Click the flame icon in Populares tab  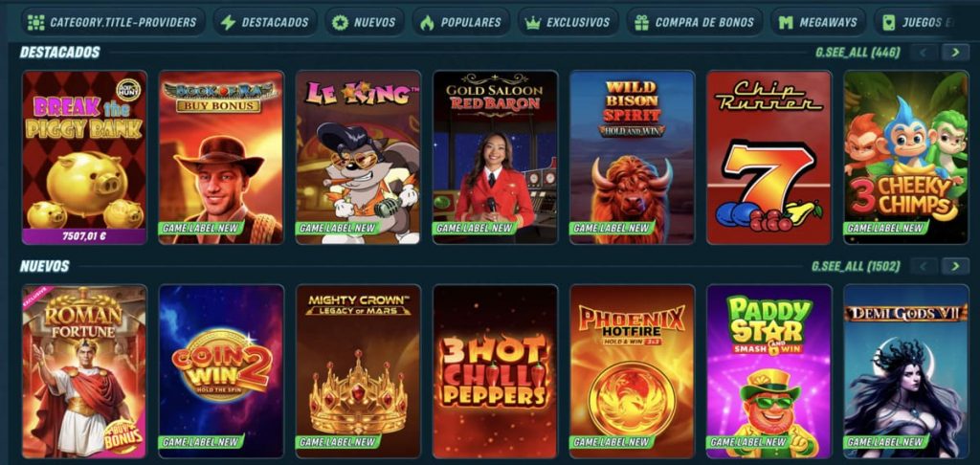tap(427, 23)
